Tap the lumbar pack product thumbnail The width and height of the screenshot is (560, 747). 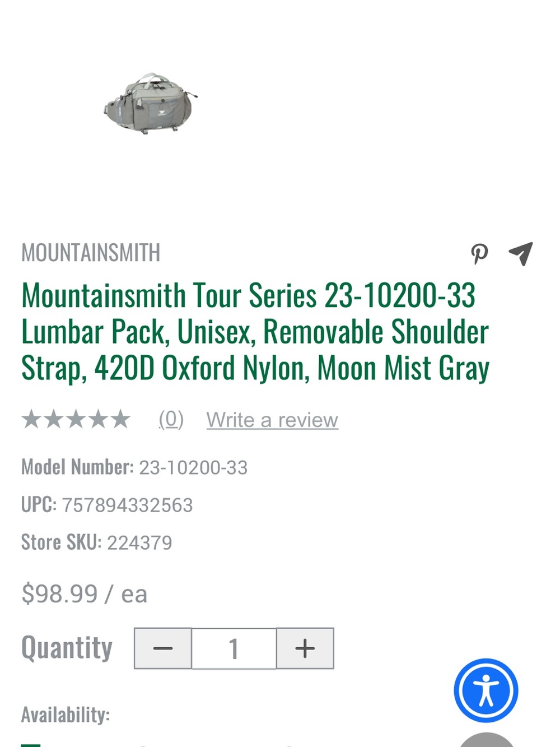coord(151,104)
